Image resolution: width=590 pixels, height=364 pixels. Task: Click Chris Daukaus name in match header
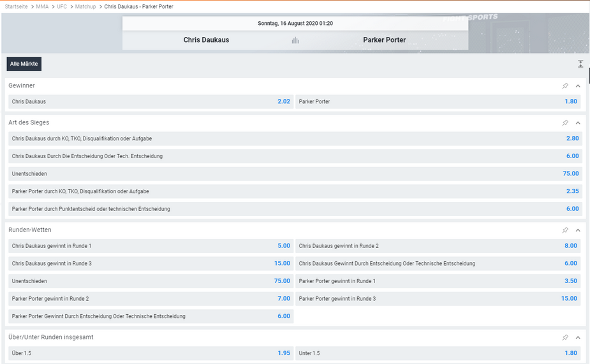tap(206, 40)
